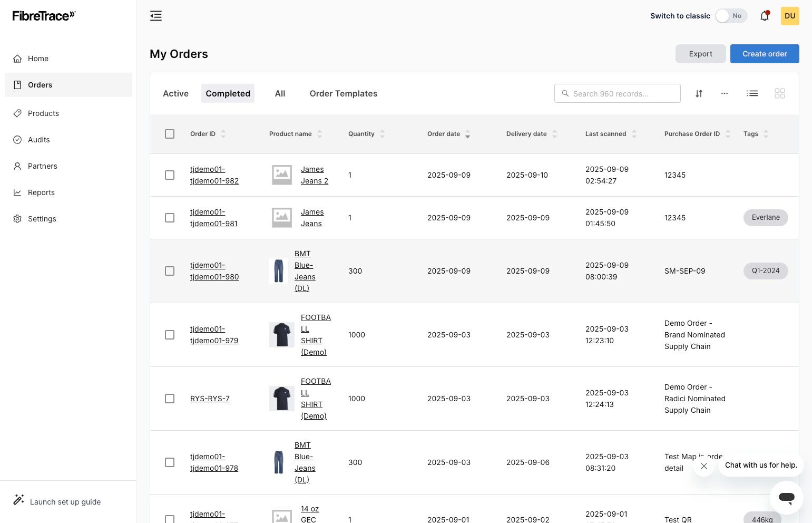This screenshot has width=812, height=523.
Task: Go to Products in sidebar
Action: [69, 113]
